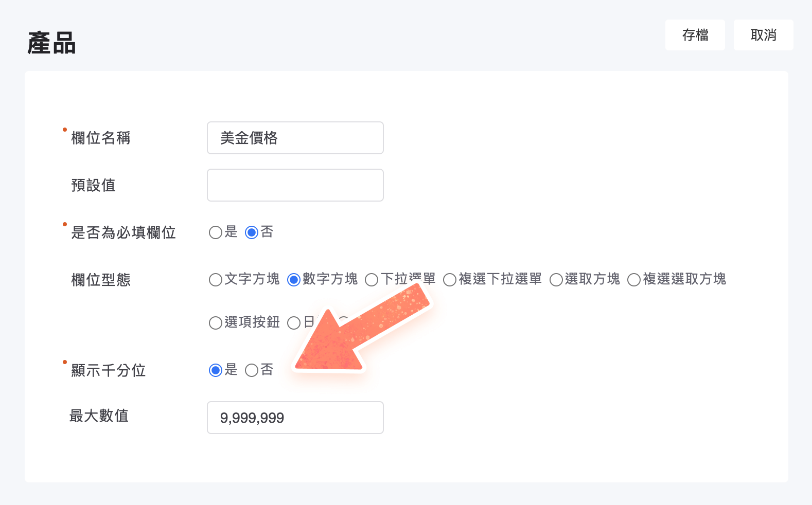Choose the 數字方塊 field type
This screenshot has width=812, height=505.
click(x=294, y=280)
